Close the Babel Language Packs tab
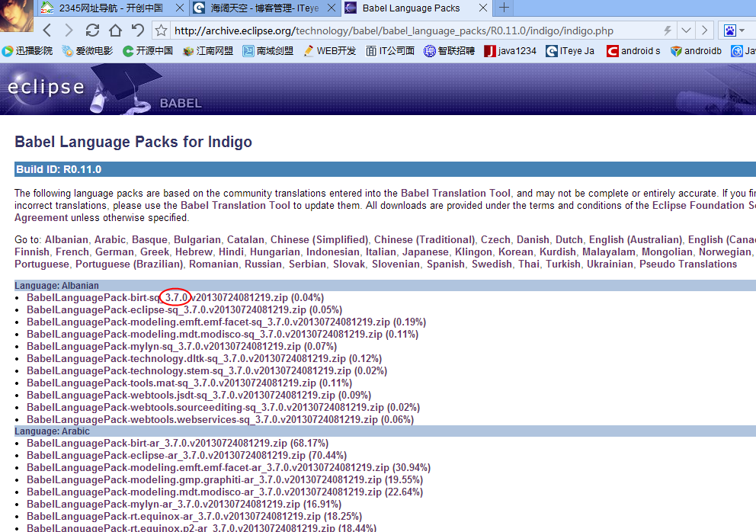The height and width of the screenshot is (532, 756). coord(483,8)
